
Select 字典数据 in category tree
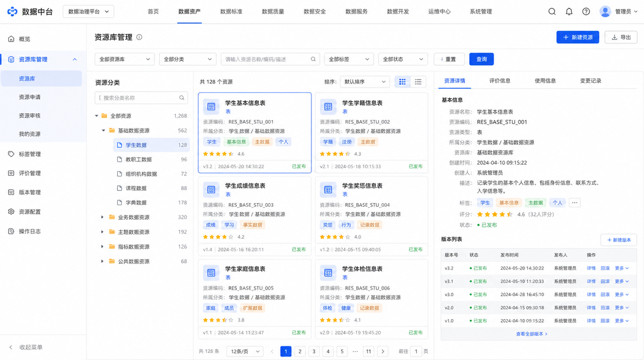coord(136,202)
